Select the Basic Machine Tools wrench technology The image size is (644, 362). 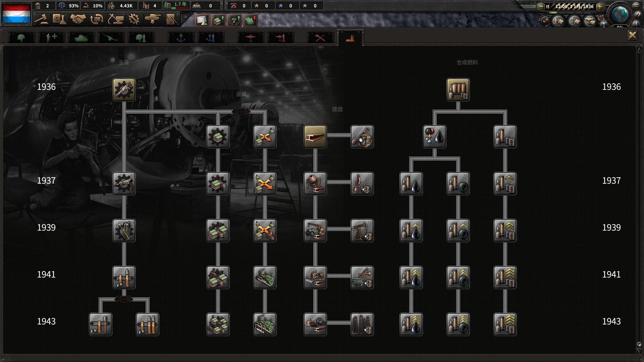pyautogui.click(x=124, y=90)
